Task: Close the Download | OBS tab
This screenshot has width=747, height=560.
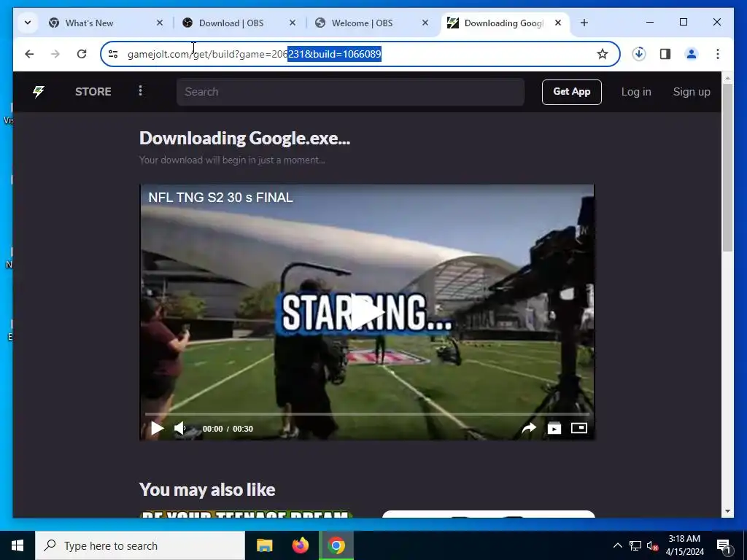Action: coord(293,23)
